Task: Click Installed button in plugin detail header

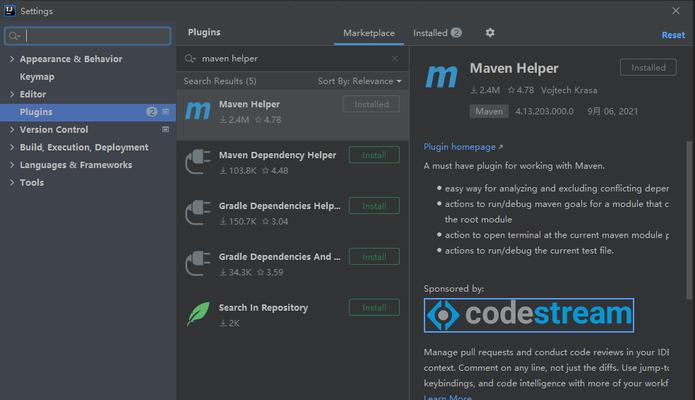Action: pos(648,67)
